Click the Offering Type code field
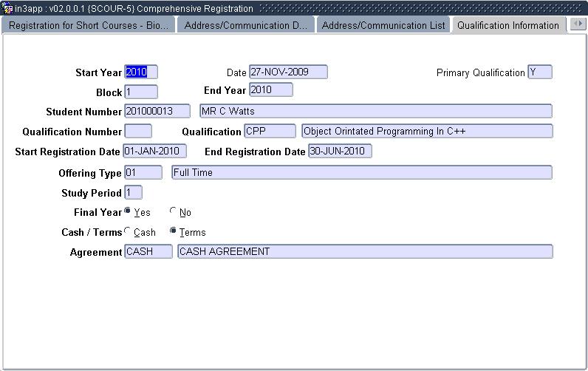588x371 pixels. coord(143,172)
